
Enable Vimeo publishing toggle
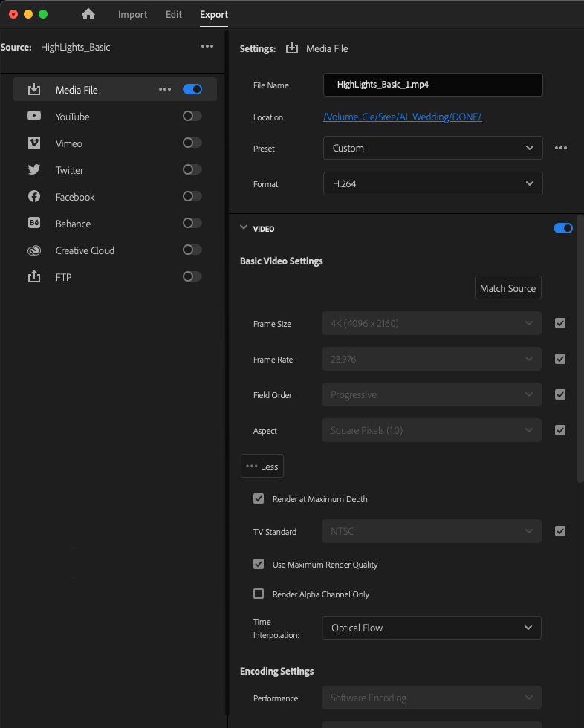click(x=192, y=143)
